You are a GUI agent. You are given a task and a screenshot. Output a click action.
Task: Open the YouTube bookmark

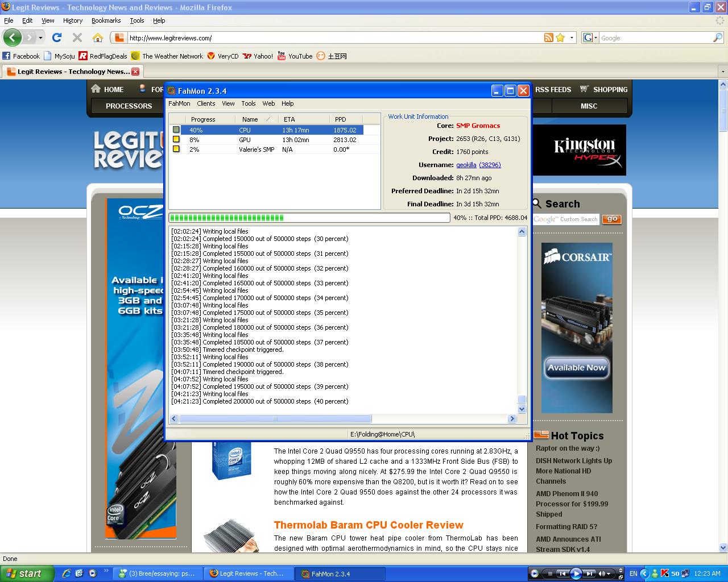point(295,56)
